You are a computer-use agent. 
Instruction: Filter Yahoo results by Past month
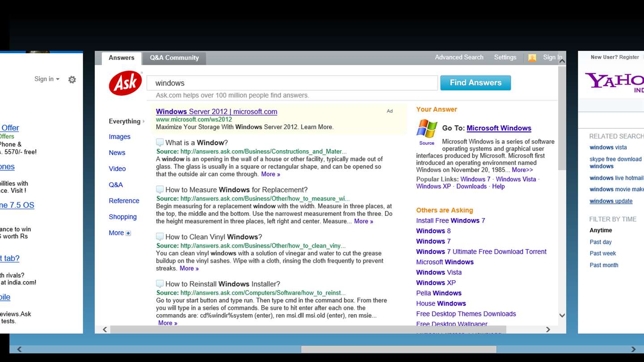tap(604, 265)
